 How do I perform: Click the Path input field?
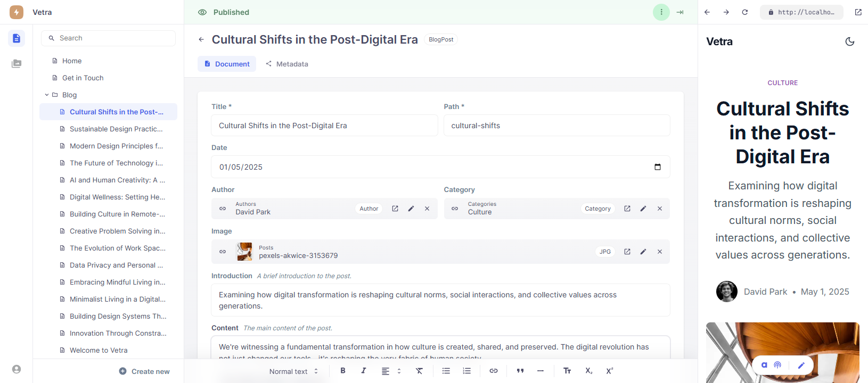556,126
